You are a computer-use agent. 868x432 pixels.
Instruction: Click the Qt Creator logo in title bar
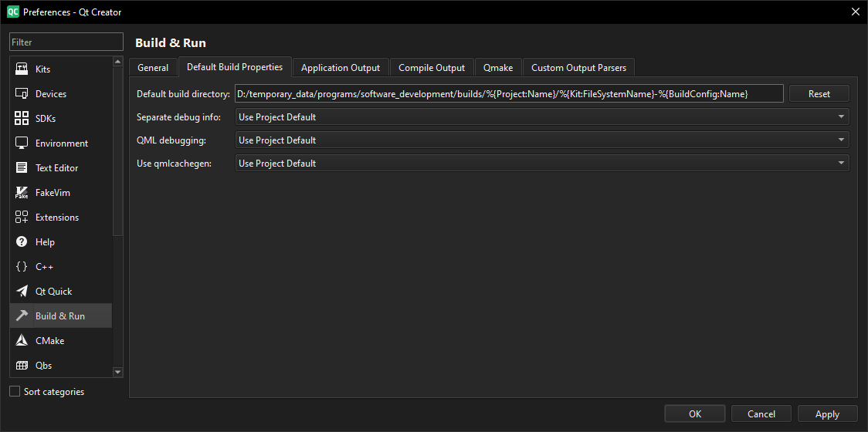click(12, 12)
